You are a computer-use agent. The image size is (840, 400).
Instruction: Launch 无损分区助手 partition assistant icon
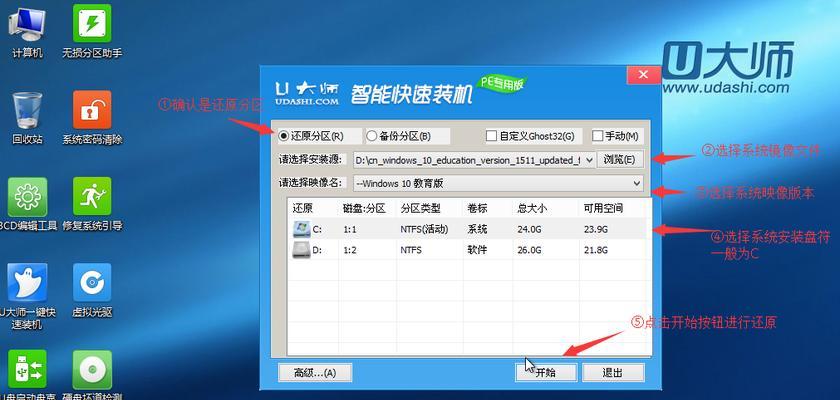(92, 24)
